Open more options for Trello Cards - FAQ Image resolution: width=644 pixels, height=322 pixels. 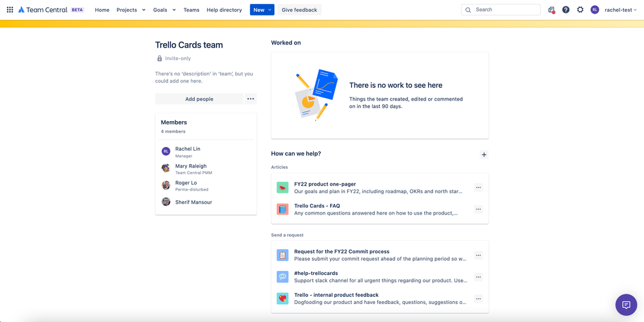point(478,209)
